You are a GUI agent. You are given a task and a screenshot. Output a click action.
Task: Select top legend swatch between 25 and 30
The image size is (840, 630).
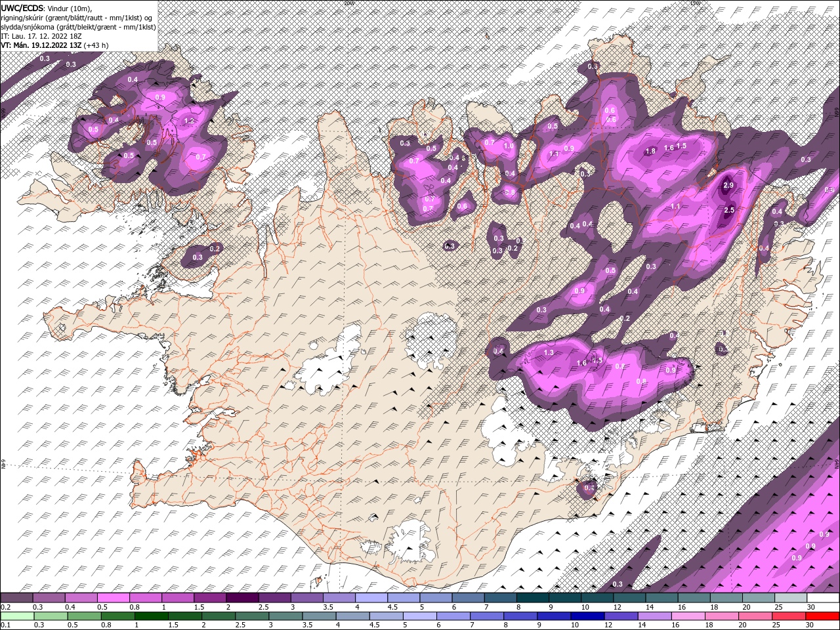789,598
